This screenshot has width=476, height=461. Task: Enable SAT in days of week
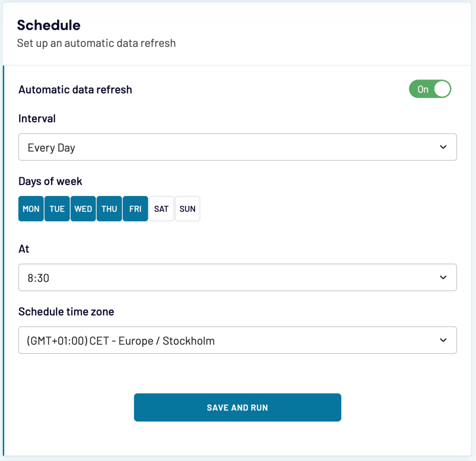[161, 208]
